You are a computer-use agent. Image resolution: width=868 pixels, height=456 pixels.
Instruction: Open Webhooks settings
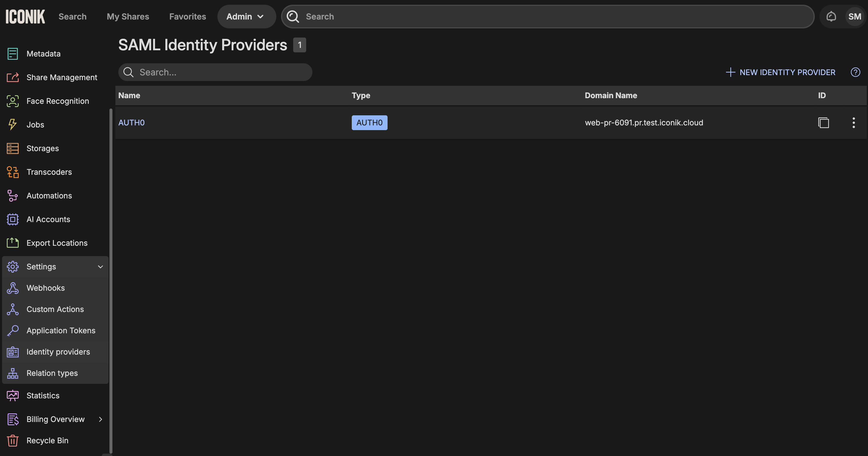pos(46,288)
